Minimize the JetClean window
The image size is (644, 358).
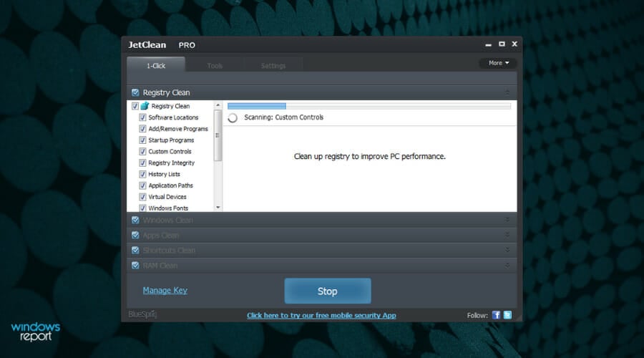pyautogui.click(x=488, y=44)
